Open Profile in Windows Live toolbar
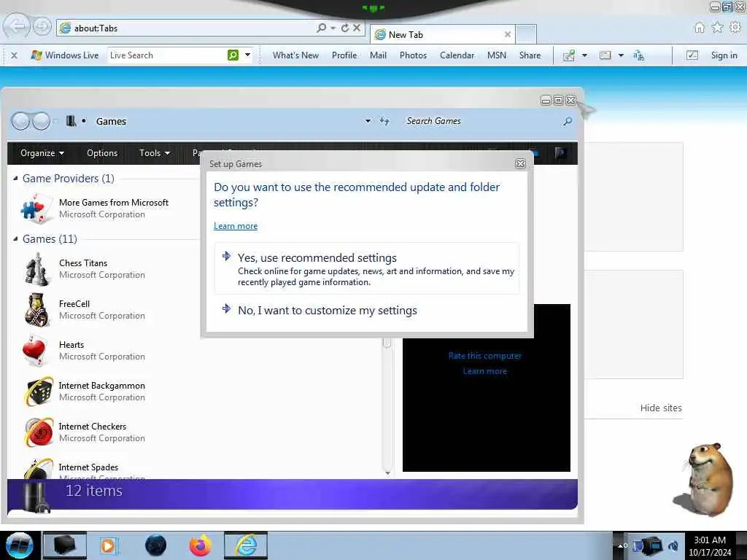 [344, 55]
